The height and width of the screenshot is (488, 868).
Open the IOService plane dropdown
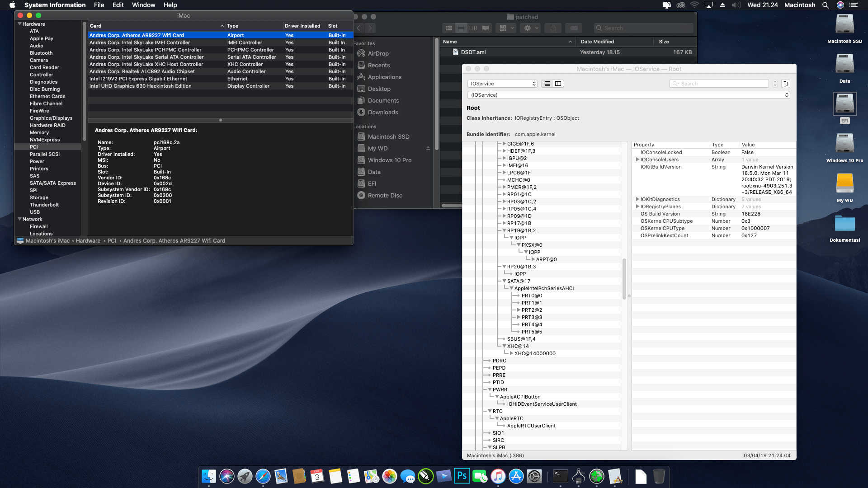[x=502, y=84]
